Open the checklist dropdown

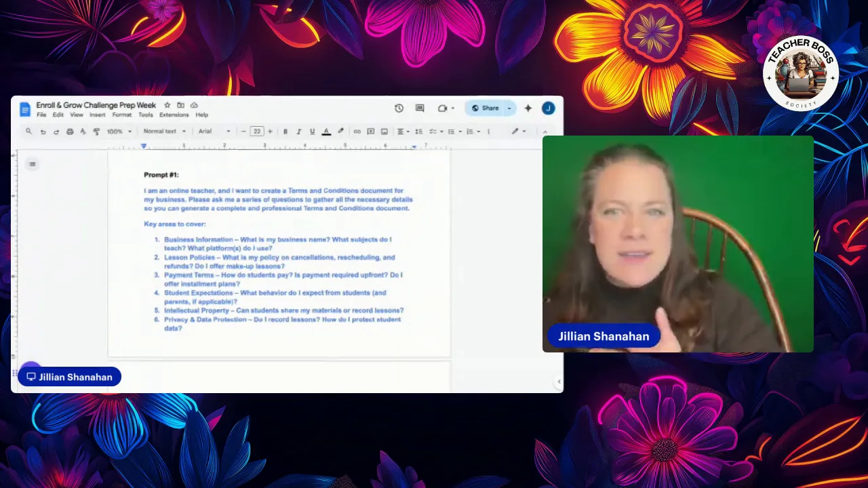click(x=435, y=131)
